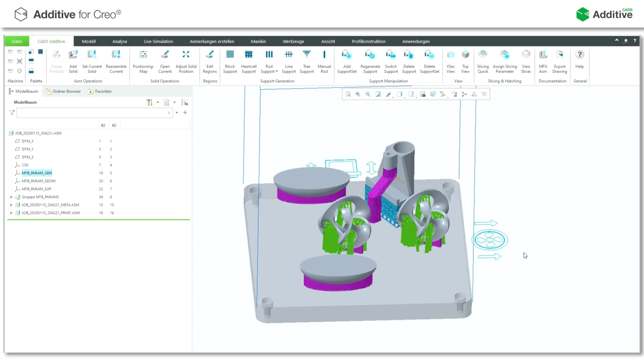Viewport: 644px width, 362px height.
Task: Click the View Slices icon
Action: click(526, 62)
